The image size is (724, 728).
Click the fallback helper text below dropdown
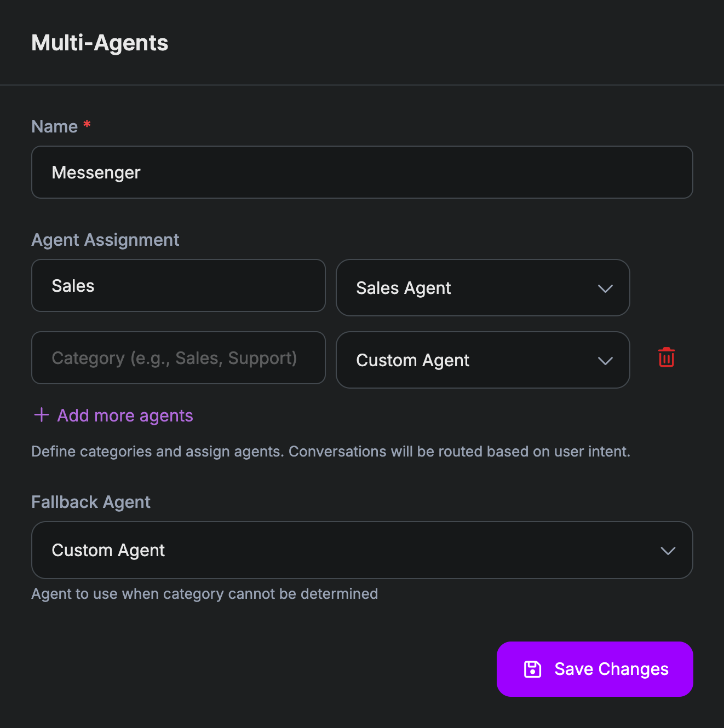(x=204, y=594)
